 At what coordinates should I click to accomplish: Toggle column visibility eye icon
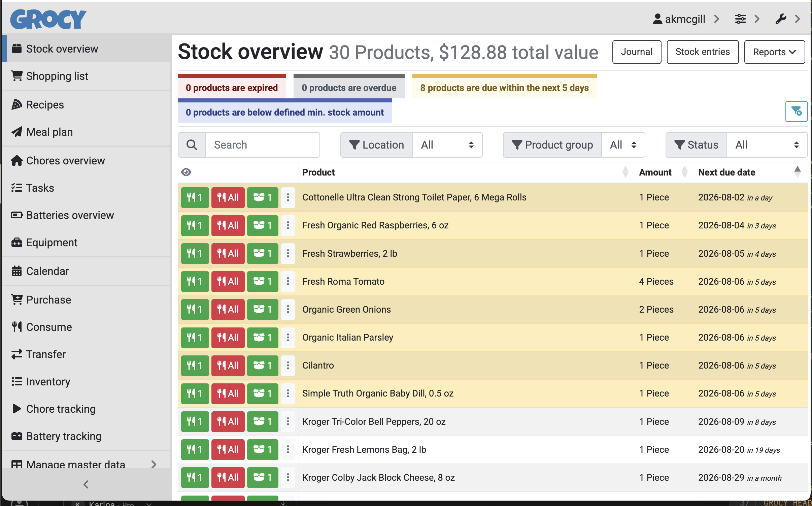[x=186, y=172]
